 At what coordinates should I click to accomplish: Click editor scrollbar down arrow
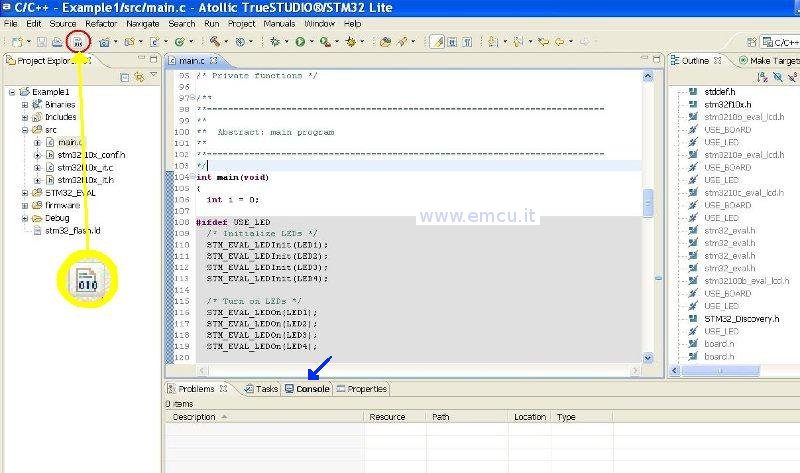tap(648, 358)
